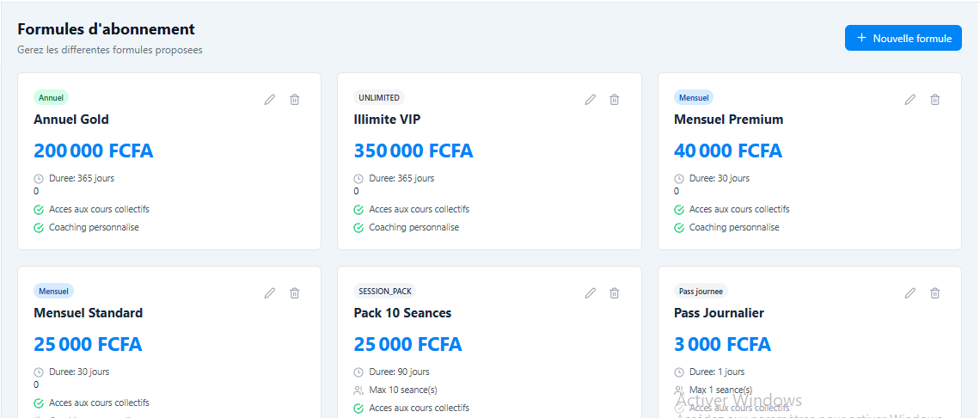Image resolution: width=980 pixels, height=418 pixels.
Task: Edit the Mensuel Premium plan
Action: coord(910,100)
